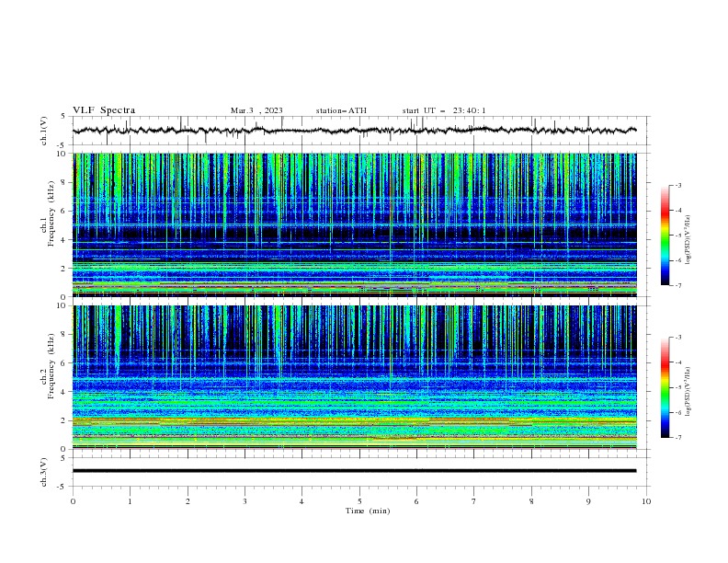This screenshot has height=563, width=728.
Task: Click the ch.2 colorbar "log(PSD)(V²/Hz)" label
Action: coord(688,392)
